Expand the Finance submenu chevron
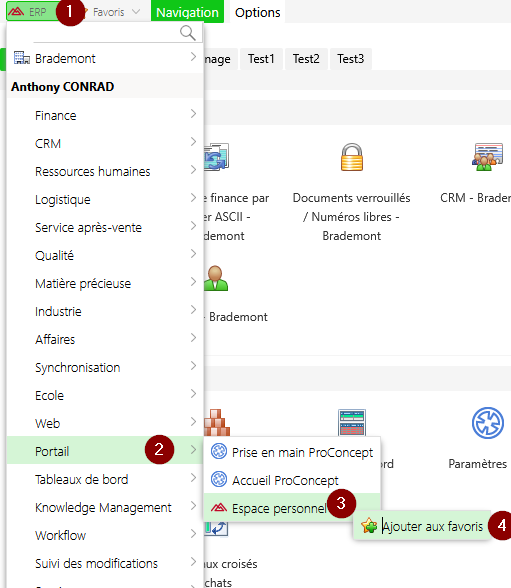Image resolution: width=511 pixels, height=588 pixels. click(x=193, y=114)
